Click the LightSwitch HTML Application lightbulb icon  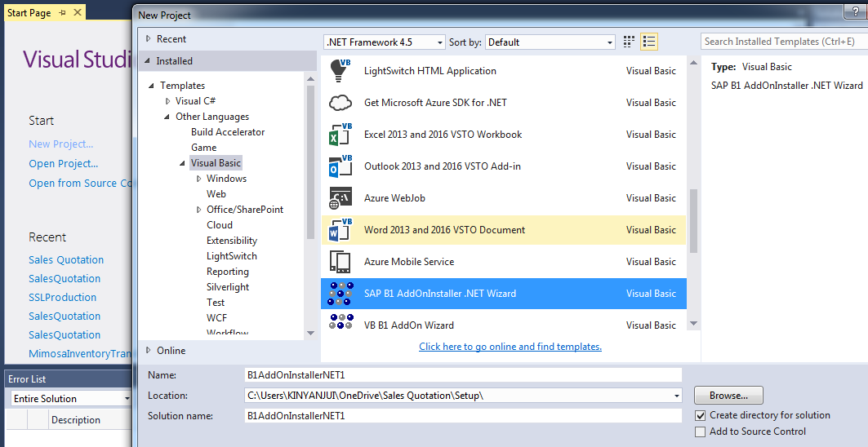340,71
